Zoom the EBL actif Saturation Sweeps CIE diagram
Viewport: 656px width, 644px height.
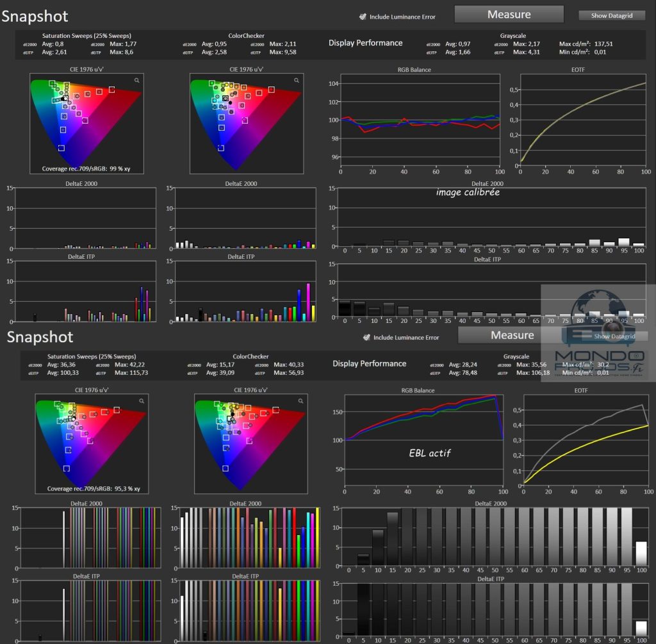tap(142, 400)
